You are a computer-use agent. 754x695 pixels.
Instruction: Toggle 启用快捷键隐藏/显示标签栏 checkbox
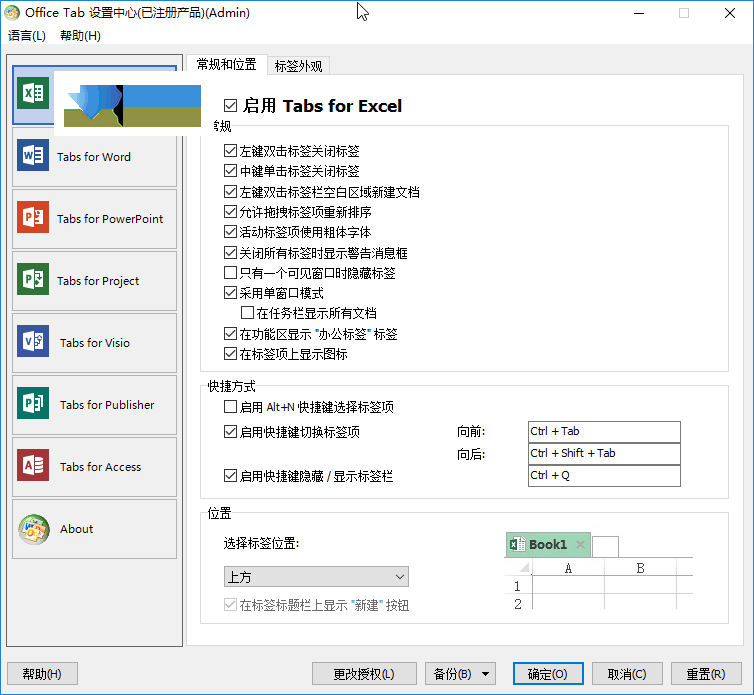point(230,476)
